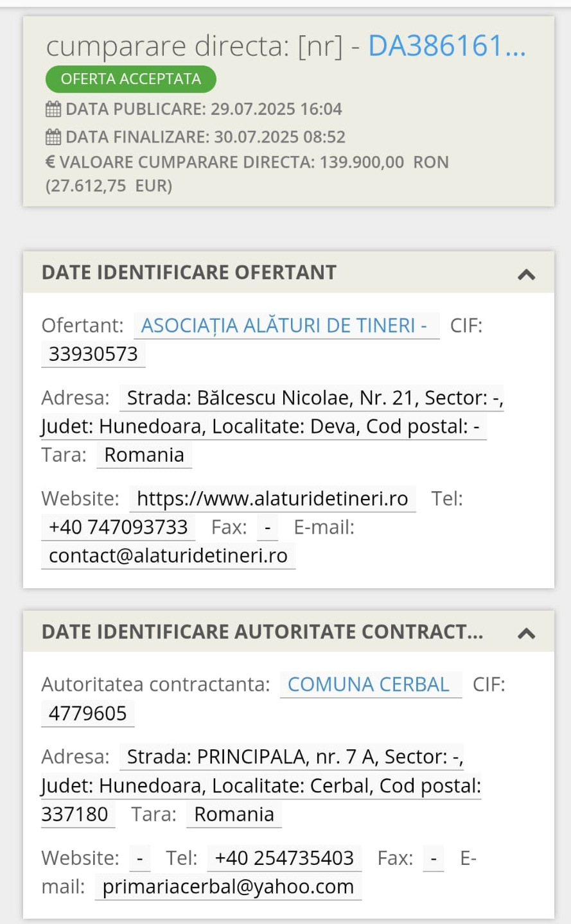Click the authority CIF value 4779605

(x=88, y=713)
